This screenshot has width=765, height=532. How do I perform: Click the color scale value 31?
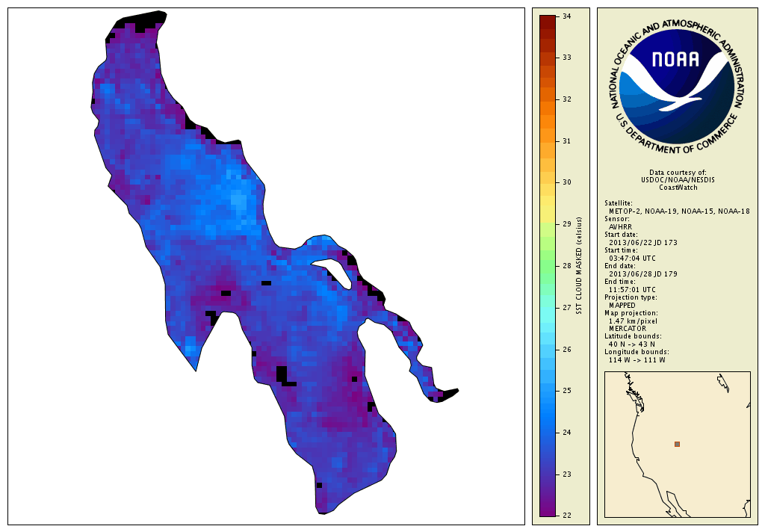coord(567,141)
